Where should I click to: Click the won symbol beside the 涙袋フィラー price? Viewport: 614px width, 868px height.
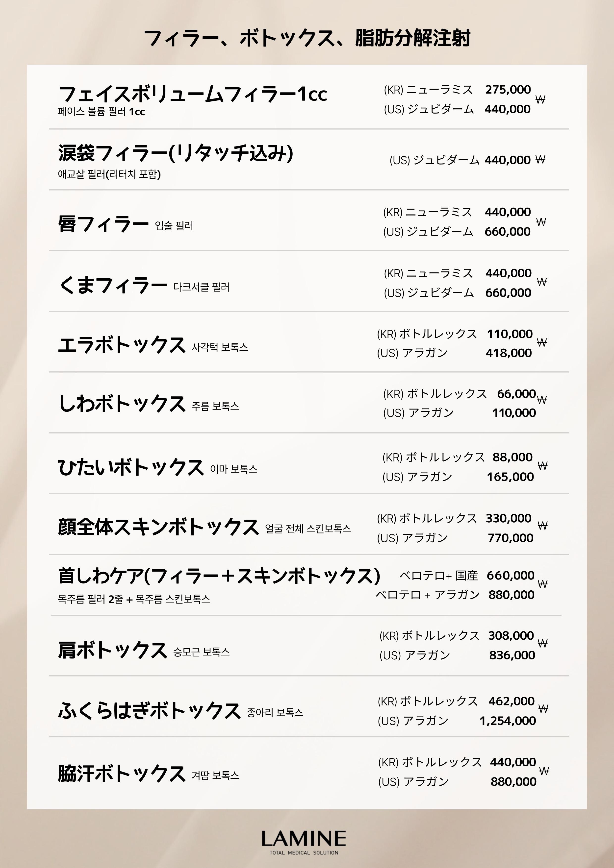(x=540, y=160)
